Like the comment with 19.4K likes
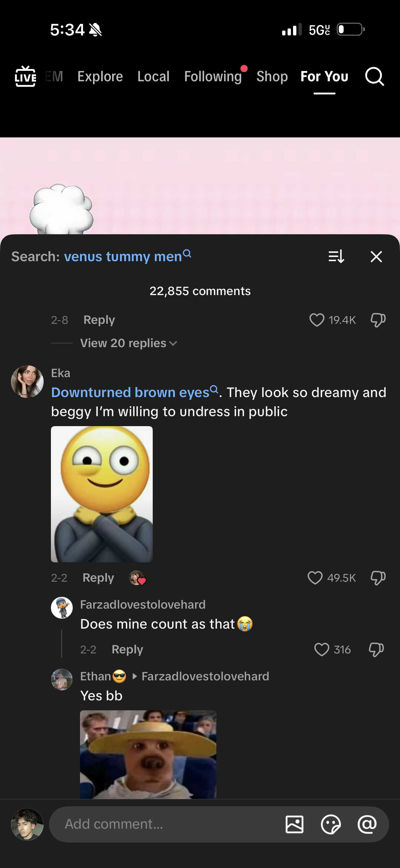The width and height of the screenshot is (400, 868). (317, 320)
